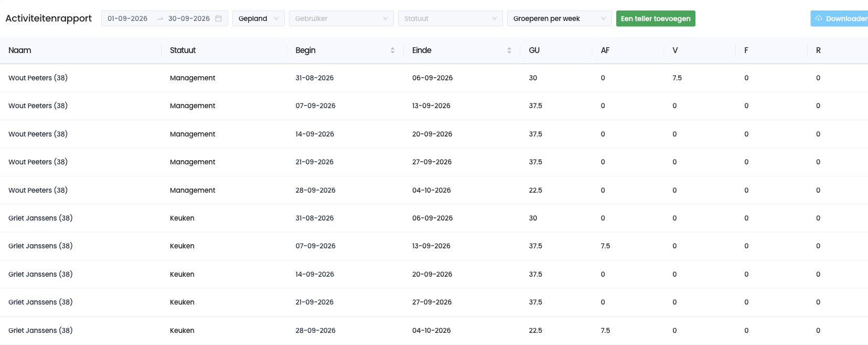This screenshot has width=868, height=345.
Task: Select the AF column header
Action: pyautogui.click(x=605, y=50)
